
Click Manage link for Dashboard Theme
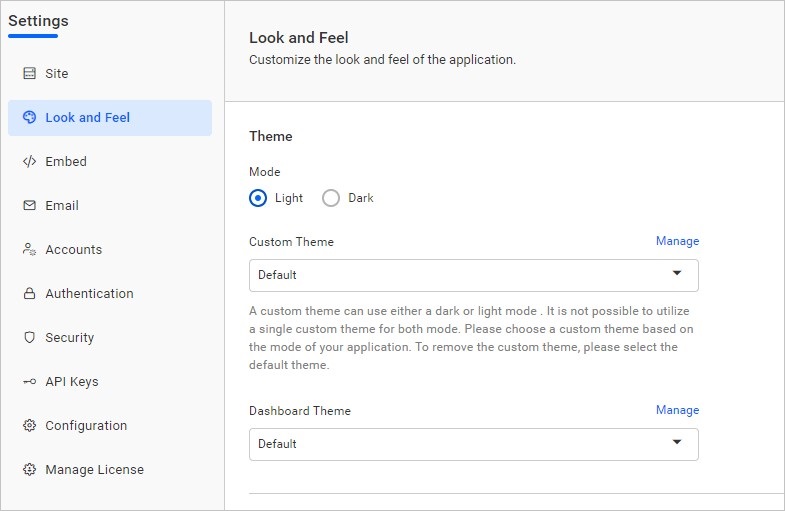(677, 410)
